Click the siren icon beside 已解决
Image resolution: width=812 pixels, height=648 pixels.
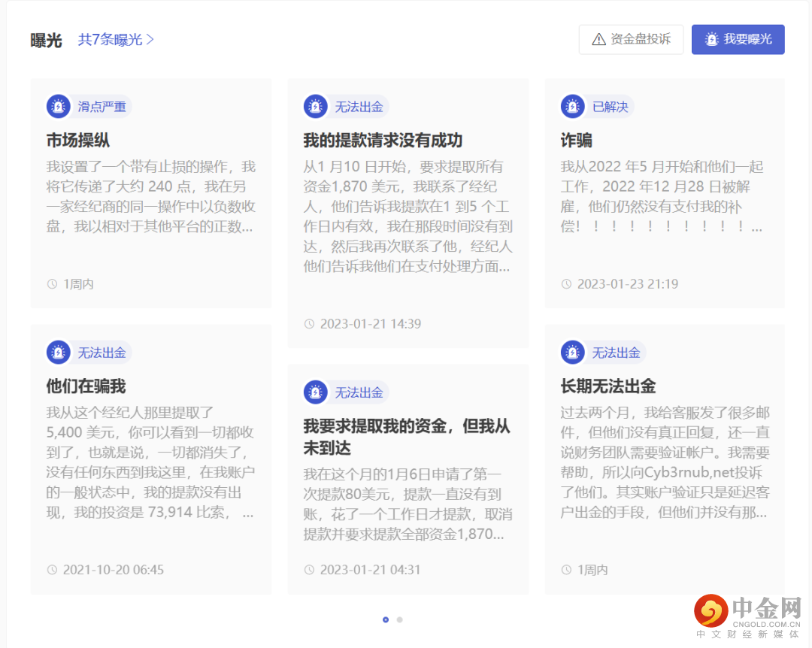(x=573, y=107)
